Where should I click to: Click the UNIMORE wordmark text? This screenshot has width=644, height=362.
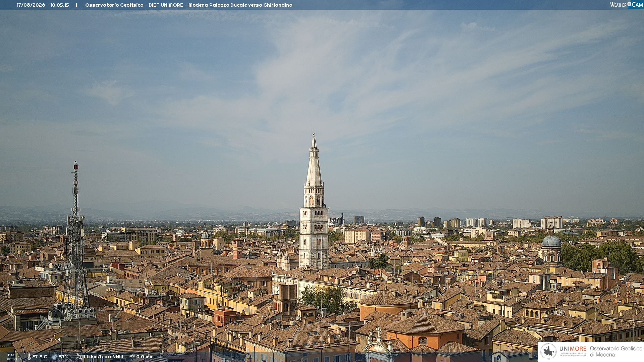pos(573,349)
